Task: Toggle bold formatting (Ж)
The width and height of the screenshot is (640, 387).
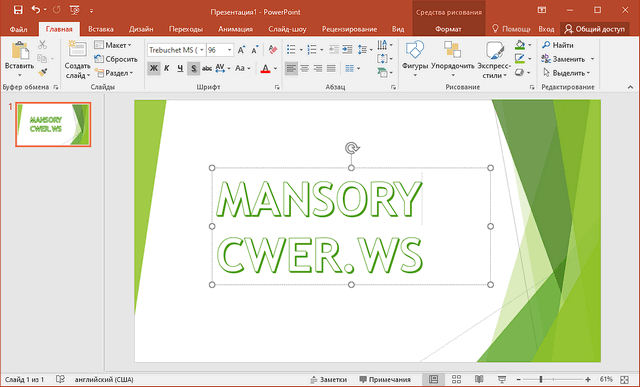Action: click(153, 68)
